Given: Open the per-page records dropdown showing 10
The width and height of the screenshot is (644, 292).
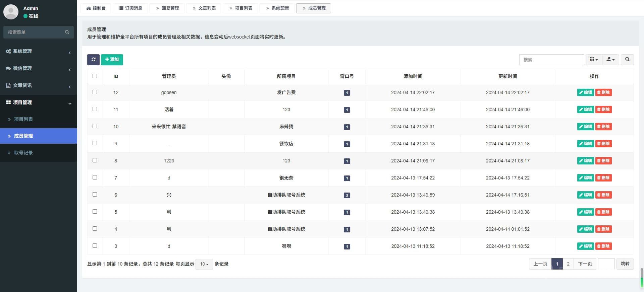Looking at the screenshot, I should [x=204, y=264].
